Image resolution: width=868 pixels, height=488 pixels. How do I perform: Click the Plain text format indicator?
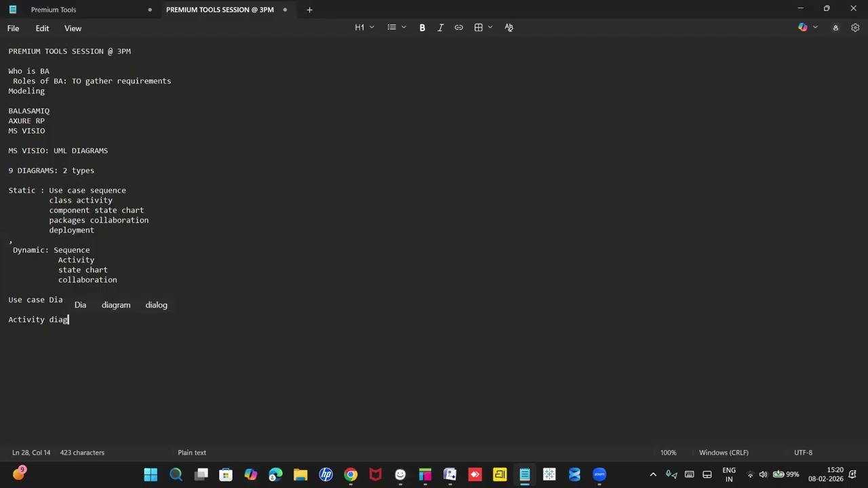pos(192,453)
